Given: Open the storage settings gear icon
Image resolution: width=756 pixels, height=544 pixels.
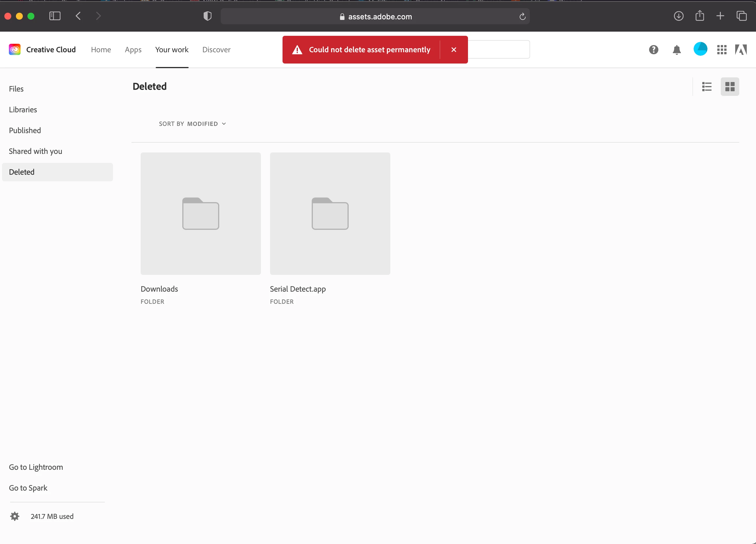Looking at the screenshot, I should [15, 516].
